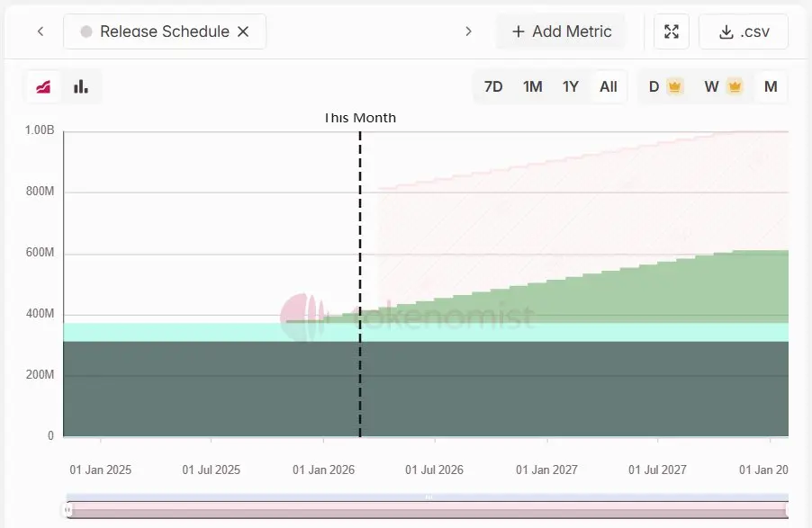Click the This Month label text
812x528 pixels.
(x=360, y=118)
